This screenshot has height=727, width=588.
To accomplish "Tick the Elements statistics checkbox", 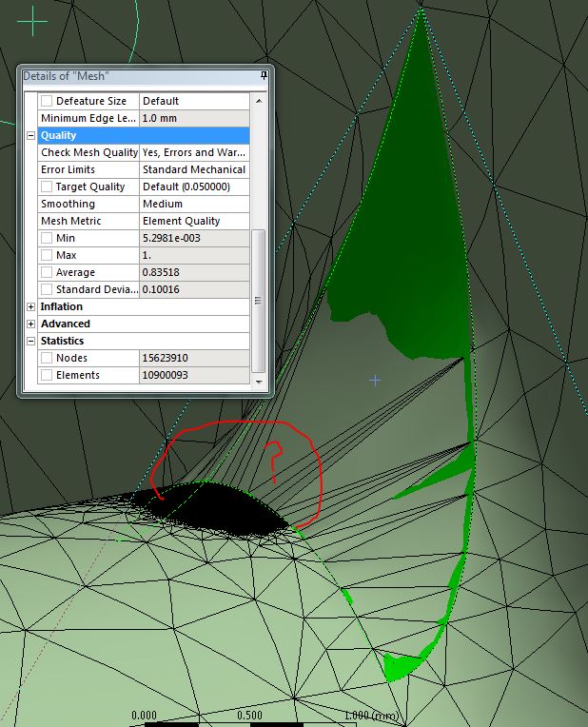I will coord(47,375).
